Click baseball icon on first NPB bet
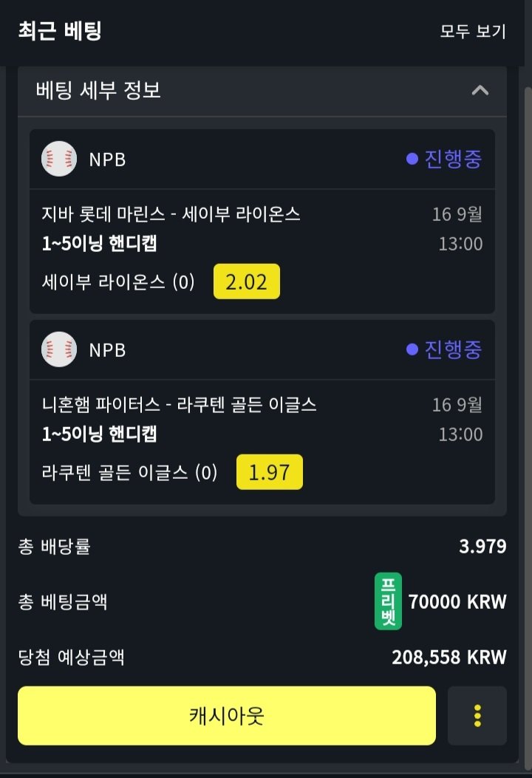The image size is (532, 778). [59, 159]
